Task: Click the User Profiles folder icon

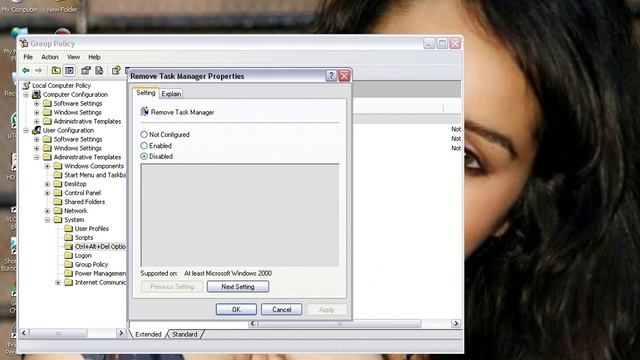Action: coord(68,229)
